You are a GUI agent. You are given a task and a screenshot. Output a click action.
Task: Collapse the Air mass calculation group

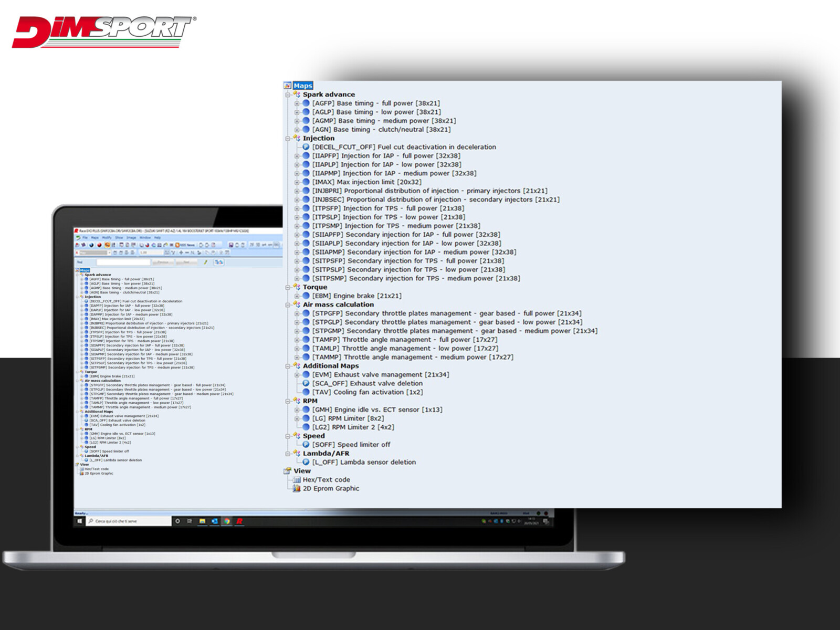click(x=288, y=304)
